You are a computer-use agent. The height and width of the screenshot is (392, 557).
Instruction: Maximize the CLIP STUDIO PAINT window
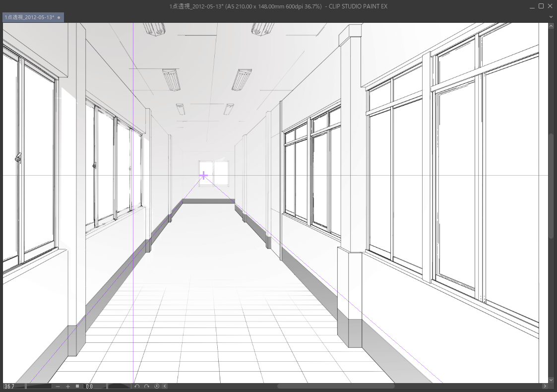(541, 6)
